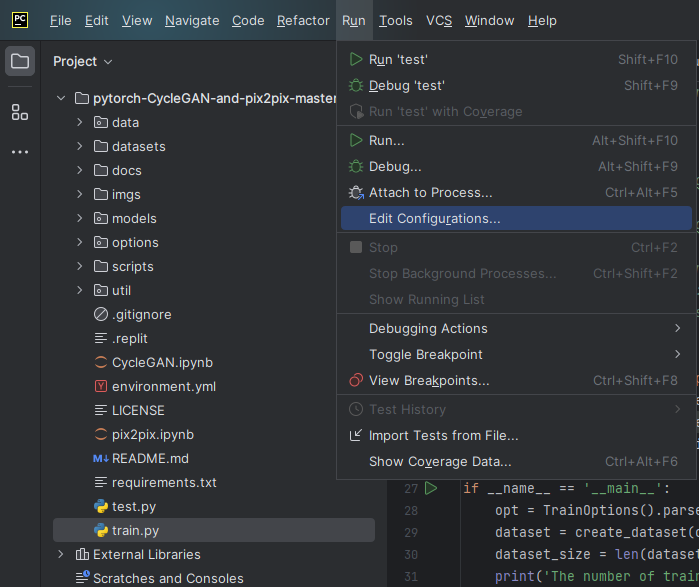Select environment.yml in project tree
Viewport: 699px width, 587px height.
tap(214, 386)
